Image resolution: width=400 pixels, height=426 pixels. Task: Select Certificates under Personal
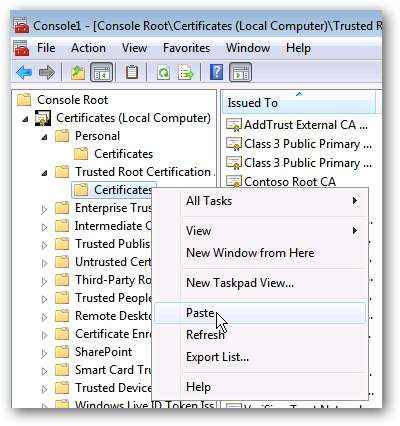click(x=123, y=154)
